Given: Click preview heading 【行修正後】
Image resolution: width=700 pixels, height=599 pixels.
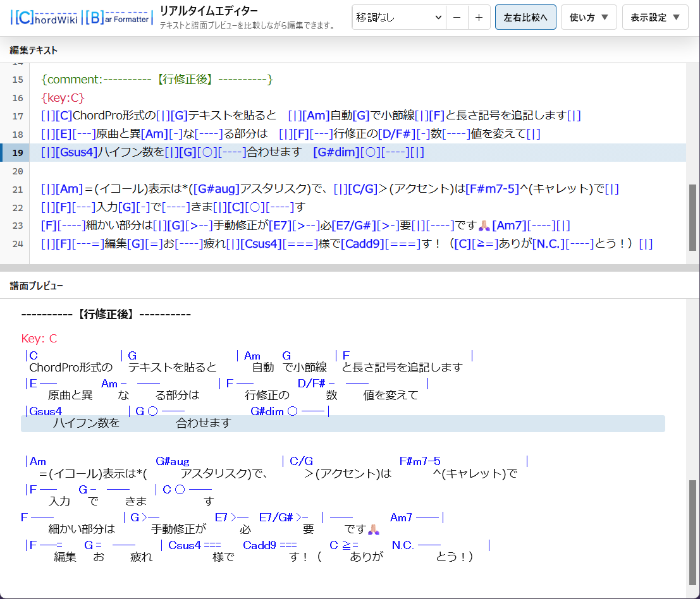Looking at the screenshot, I should click(106, 315).
